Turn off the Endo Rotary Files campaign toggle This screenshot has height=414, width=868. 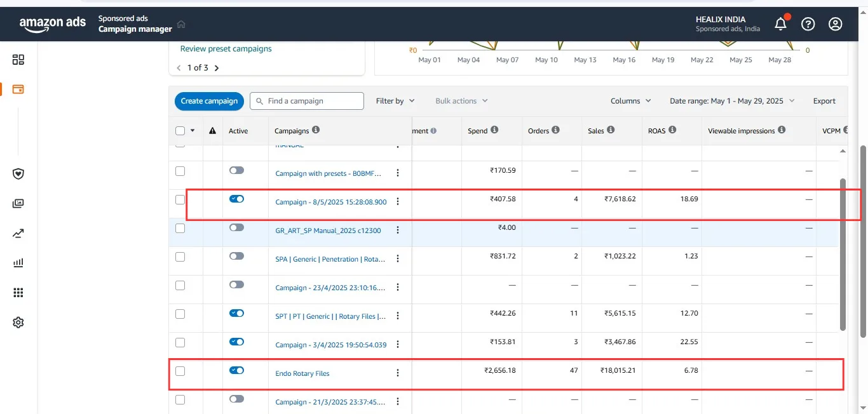pos(236,370)
